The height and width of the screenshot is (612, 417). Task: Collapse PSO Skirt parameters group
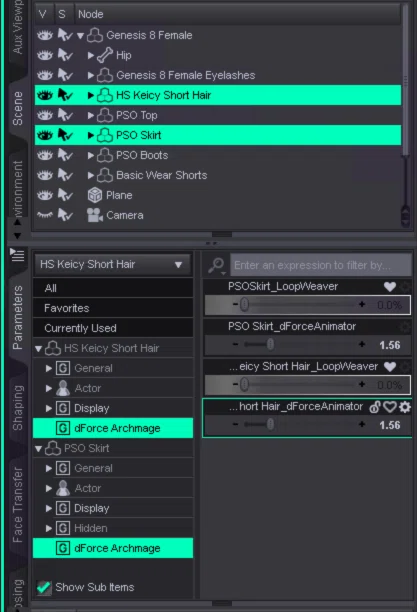coord(38,449)
